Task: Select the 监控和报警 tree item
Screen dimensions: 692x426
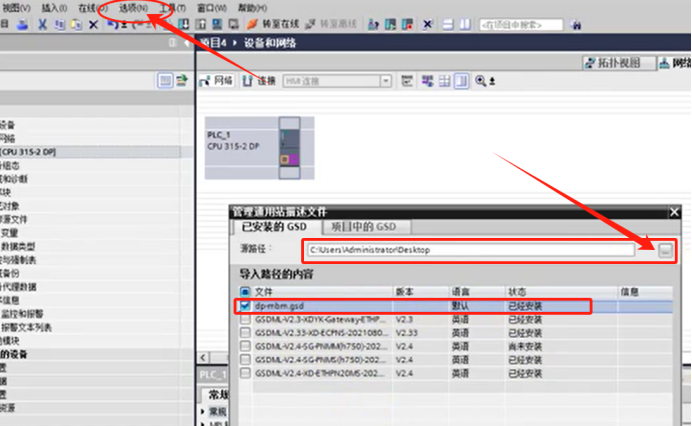Action: tap(22, 314)
